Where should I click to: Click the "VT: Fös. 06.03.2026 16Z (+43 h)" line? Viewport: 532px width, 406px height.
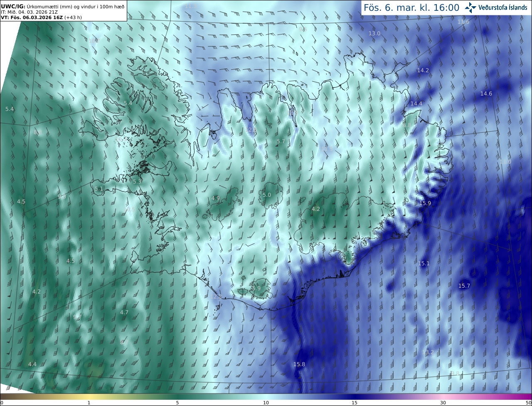click(x=41, y=17)
